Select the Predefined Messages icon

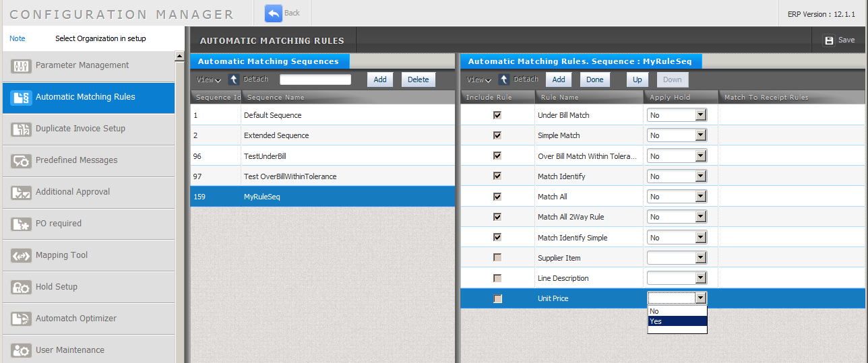[22, 160]
